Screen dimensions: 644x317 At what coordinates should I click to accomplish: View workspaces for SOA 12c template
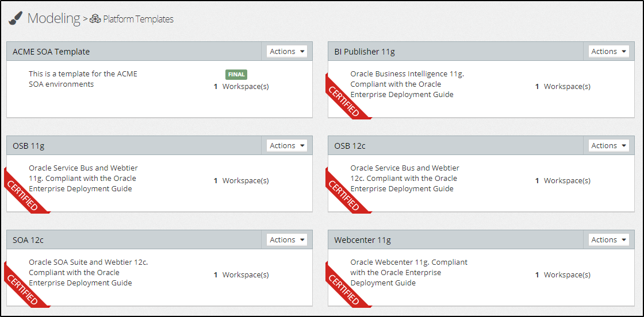coord(241,275)
